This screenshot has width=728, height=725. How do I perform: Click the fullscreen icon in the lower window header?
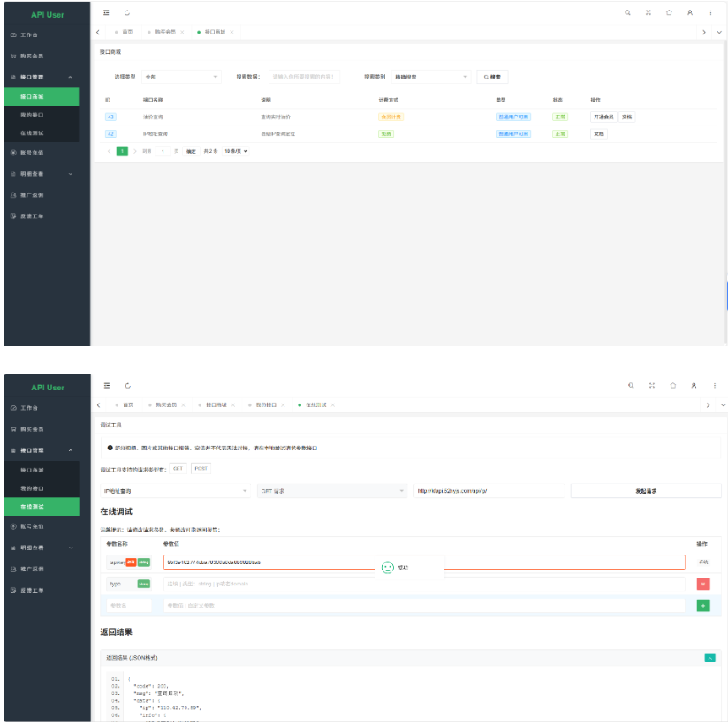coord(651,386)
